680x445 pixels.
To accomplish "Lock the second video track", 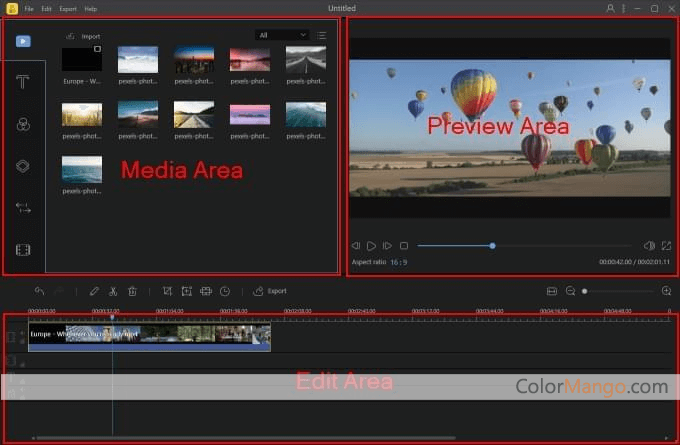I will point(23,365).
